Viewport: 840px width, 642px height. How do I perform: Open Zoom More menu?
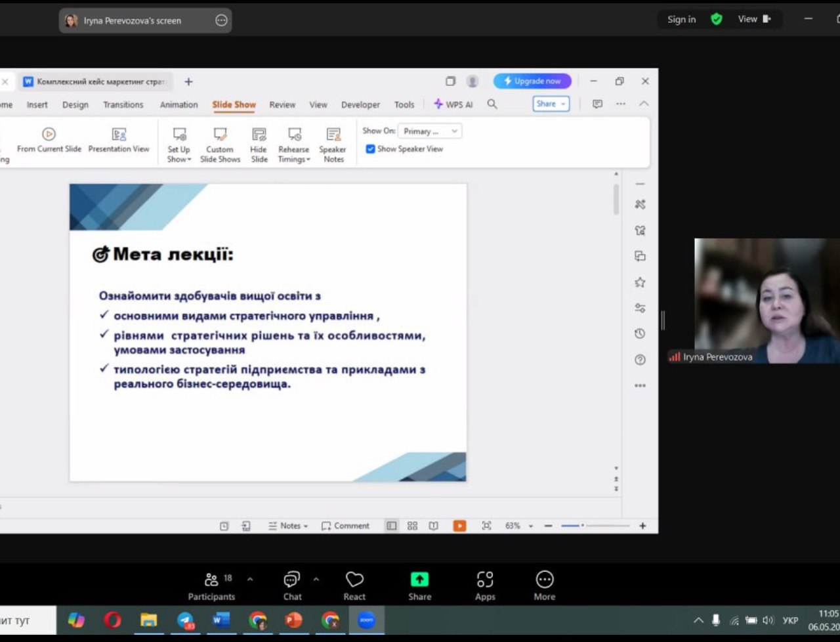pos(545,586)
